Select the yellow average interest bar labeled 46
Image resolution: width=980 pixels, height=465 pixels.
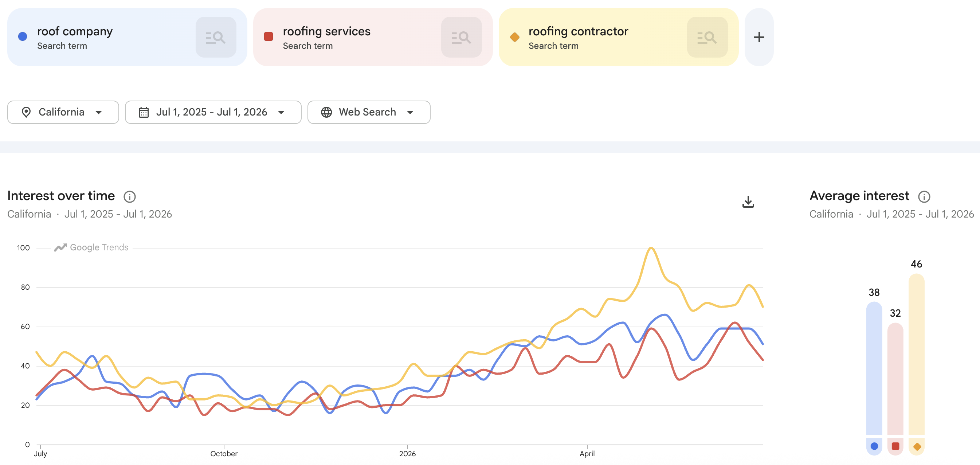pyautogui.click(x=917, y=354)
